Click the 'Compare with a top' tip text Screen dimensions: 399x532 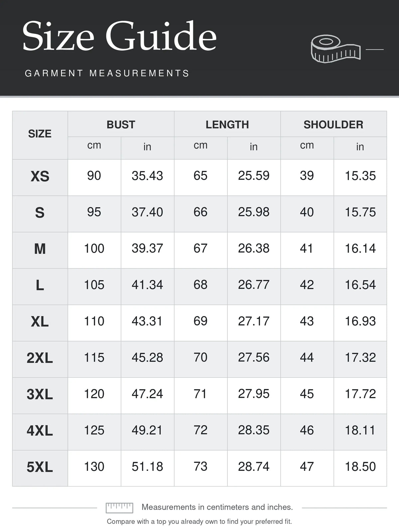(199, 522)
